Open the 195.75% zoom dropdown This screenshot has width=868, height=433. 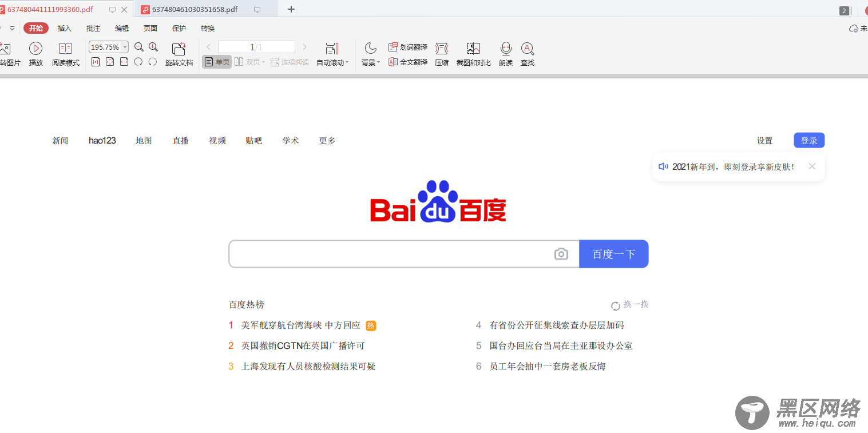pos(125,47)
